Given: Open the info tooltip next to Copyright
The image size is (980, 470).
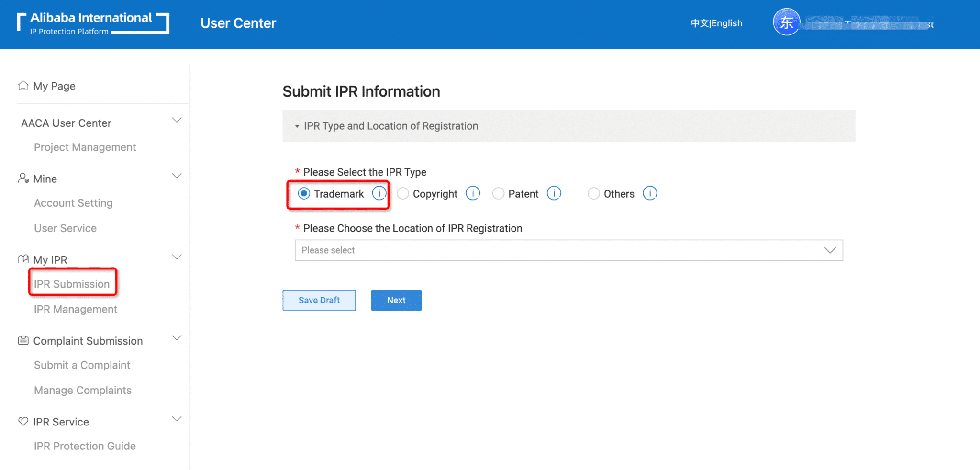Looking at the screenshot, I should [x=473, y=193].
